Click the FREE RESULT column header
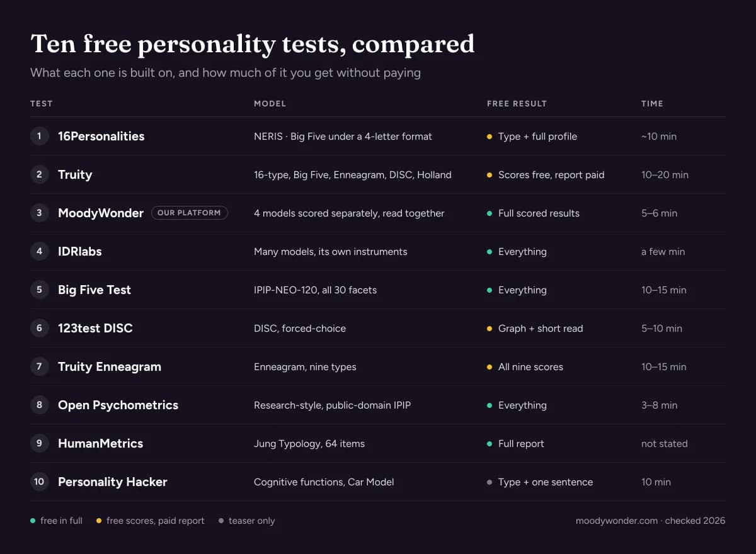The width and height of the screenshot is (756, 554). [x=517, y=103]
